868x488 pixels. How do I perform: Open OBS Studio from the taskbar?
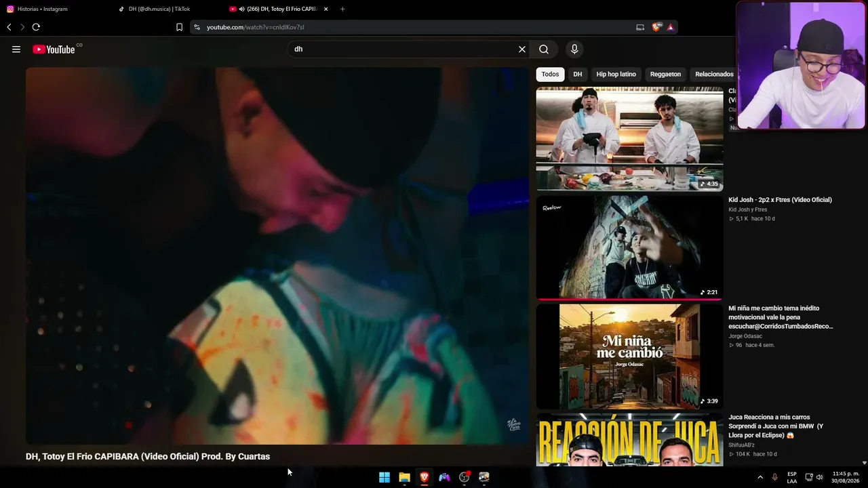tap(465, 477)
